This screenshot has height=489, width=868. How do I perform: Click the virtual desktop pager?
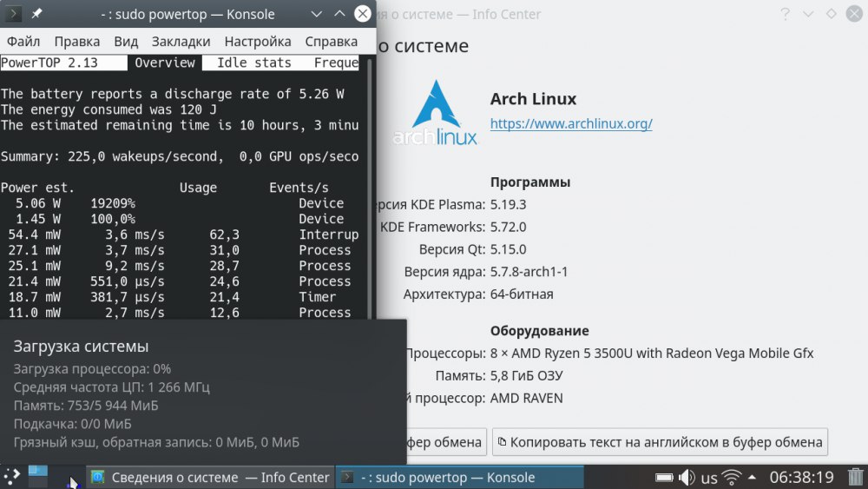point(38,477)
